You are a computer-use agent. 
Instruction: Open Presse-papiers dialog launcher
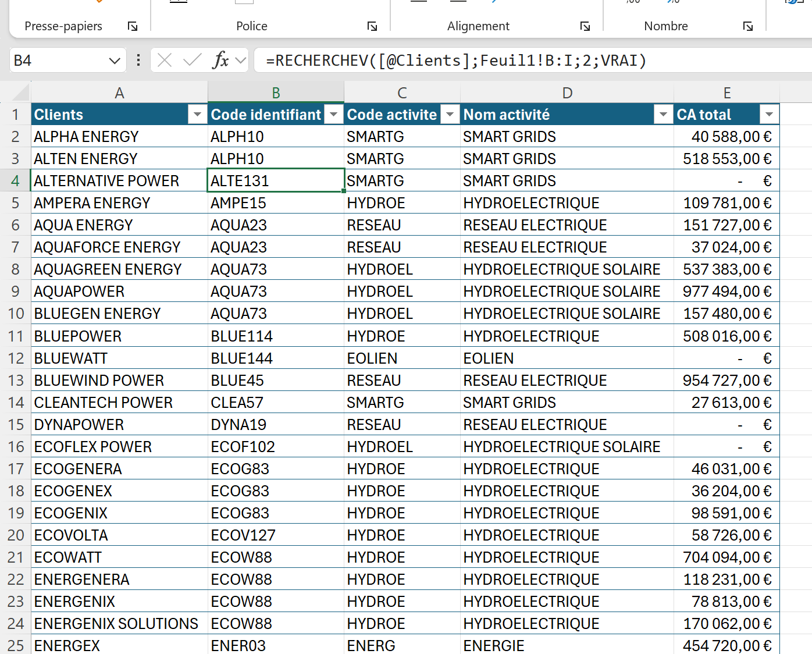[133, 26]
